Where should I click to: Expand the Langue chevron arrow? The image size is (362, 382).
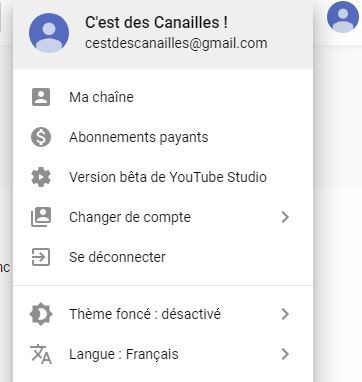click(285, 354)
